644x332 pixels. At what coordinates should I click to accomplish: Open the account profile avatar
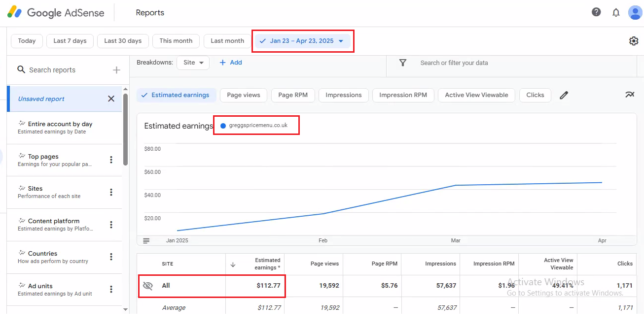coord(635,12)
